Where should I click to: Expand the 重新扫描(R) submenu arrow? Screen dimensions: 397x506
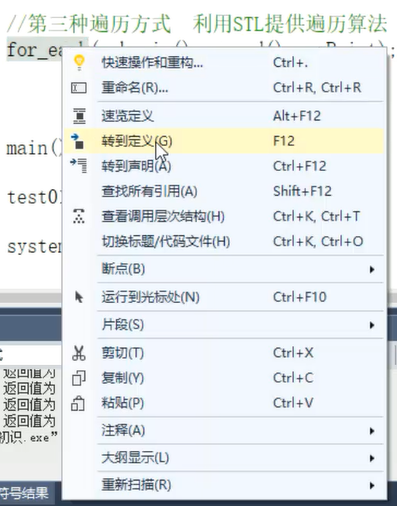(x=372, y=486)
